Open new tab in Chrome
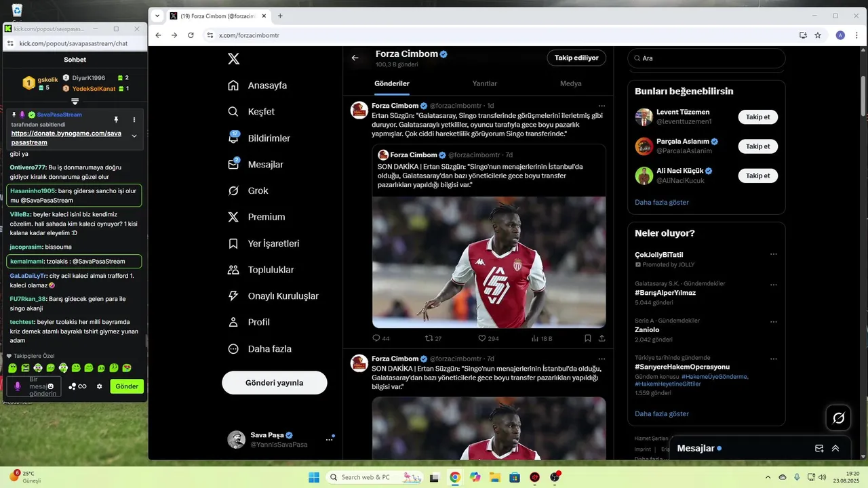The width and height of the screenshot is (868, 488). [x=280, y=16]
